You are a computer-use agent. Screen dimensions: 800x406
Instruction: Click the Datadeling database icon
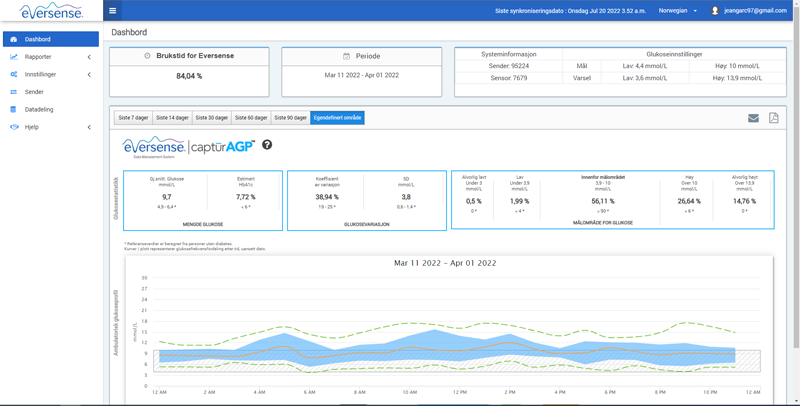click(x=14, y=109)
